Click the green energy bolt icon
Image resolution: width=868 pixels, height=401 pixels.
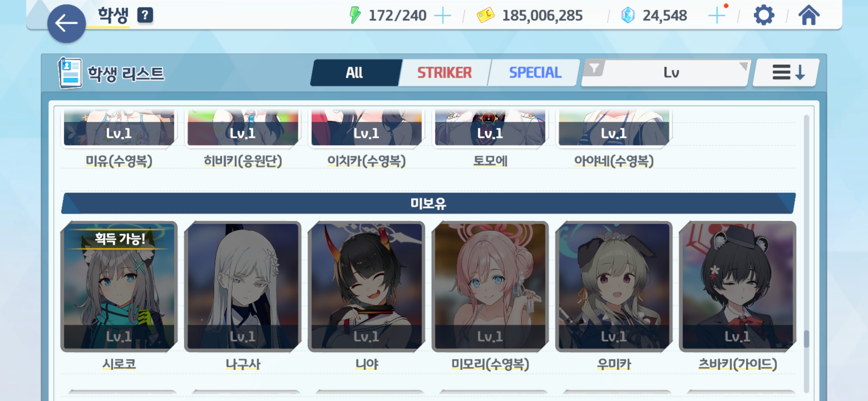coord(355,15)
